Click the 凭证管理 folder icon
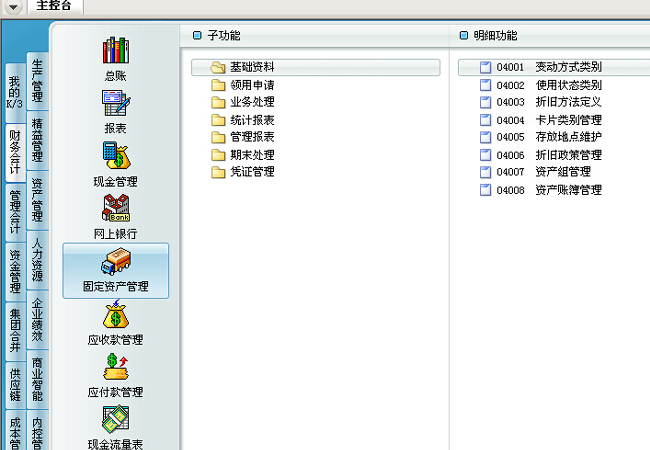The height and width of the screenshot is (450, 650). (x=218, y=172)
